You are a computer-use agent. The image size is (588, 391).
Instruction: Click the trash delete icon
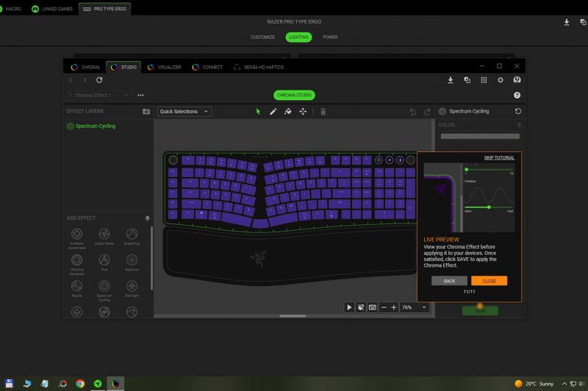[323, 111]
